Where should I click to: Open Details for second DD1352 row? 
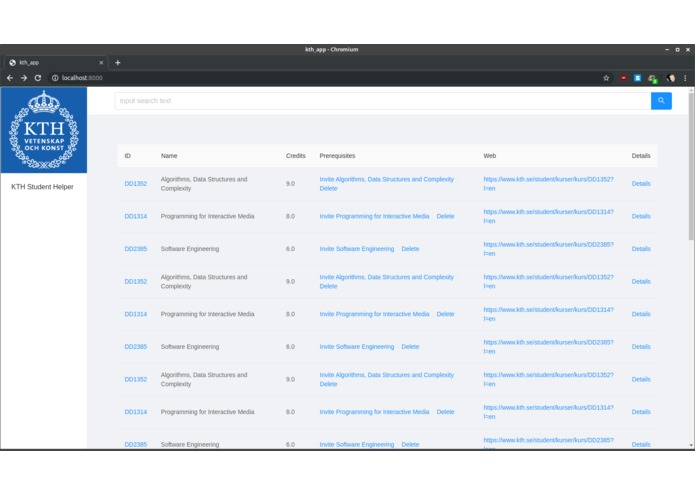pos(641,282)
